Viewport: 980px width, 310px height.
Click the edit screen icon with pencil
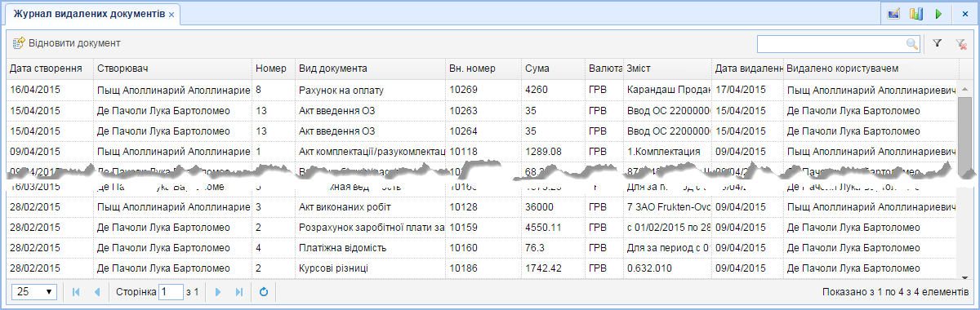(893, 14)
